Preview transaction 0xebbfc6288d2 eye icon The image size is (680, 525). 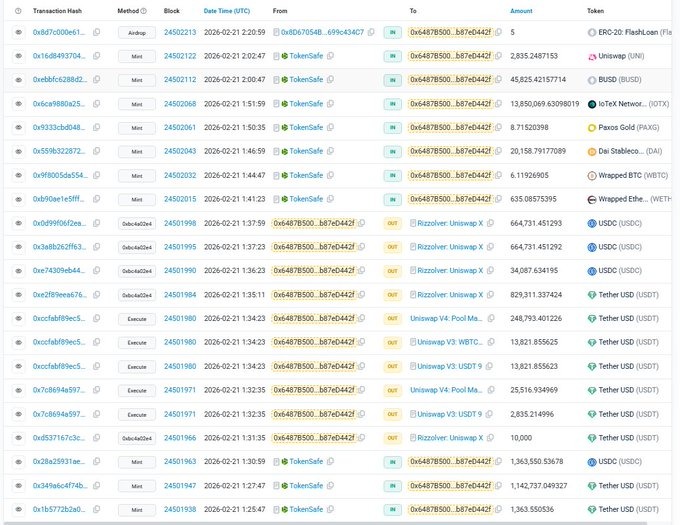pyautogui.click(x=19, y=80)
